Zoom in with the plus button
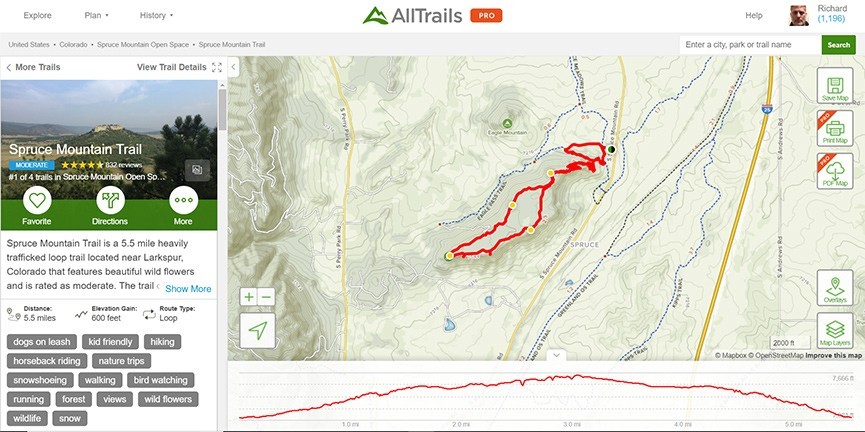This screenshot has width=865, height=432. (x=249, y=297)
